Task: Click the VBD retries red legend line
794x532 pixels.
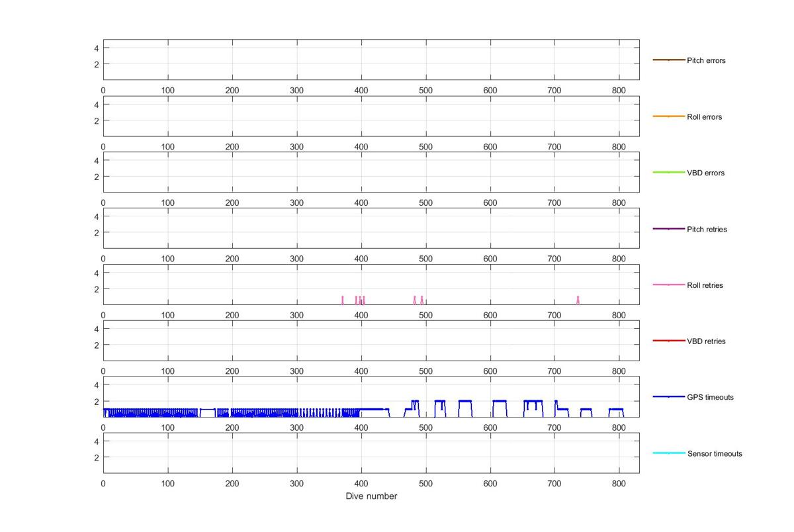Action: click(x=668, y=341)
